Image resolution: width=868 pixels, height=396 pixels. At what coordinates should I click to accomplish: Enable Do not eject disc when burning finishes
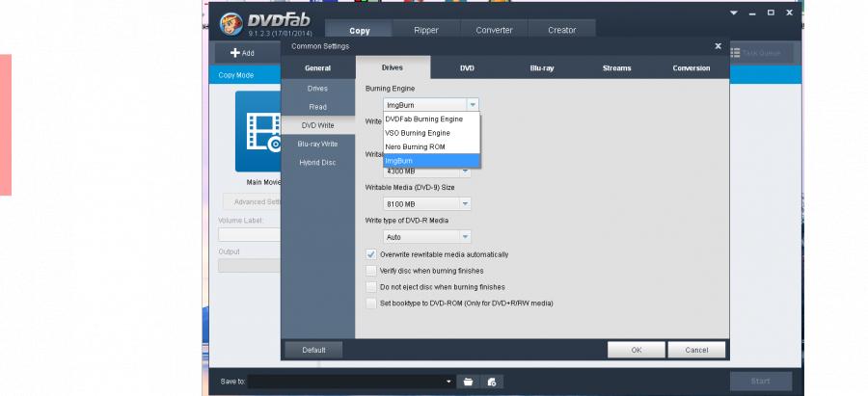coord(371,287)
